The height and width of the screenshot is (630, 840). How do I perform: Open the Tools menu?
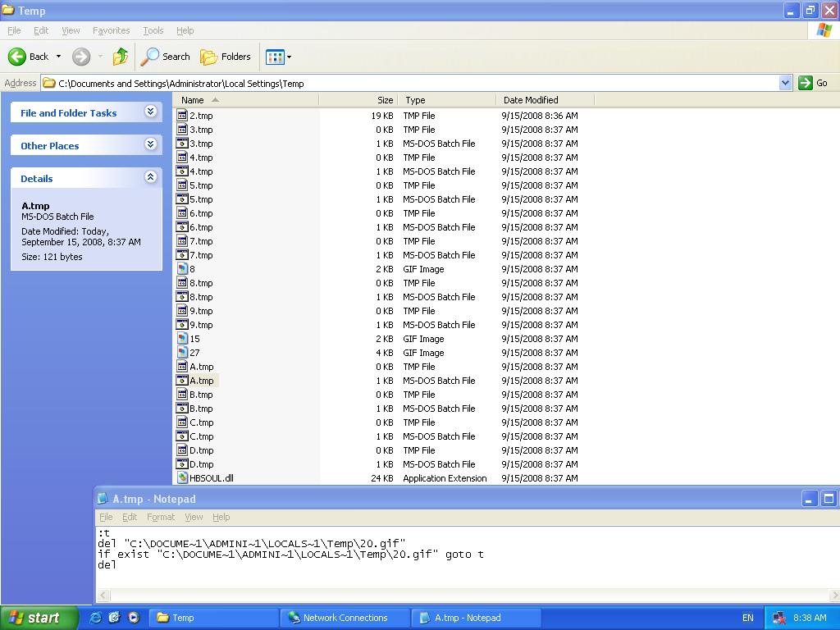point(153,30)
